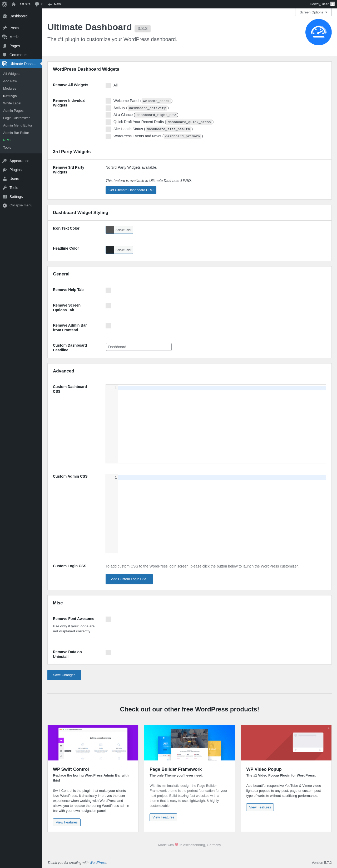Click the Users person icon
The width and height of the screenshot is (337, 868).
(5, 179)
